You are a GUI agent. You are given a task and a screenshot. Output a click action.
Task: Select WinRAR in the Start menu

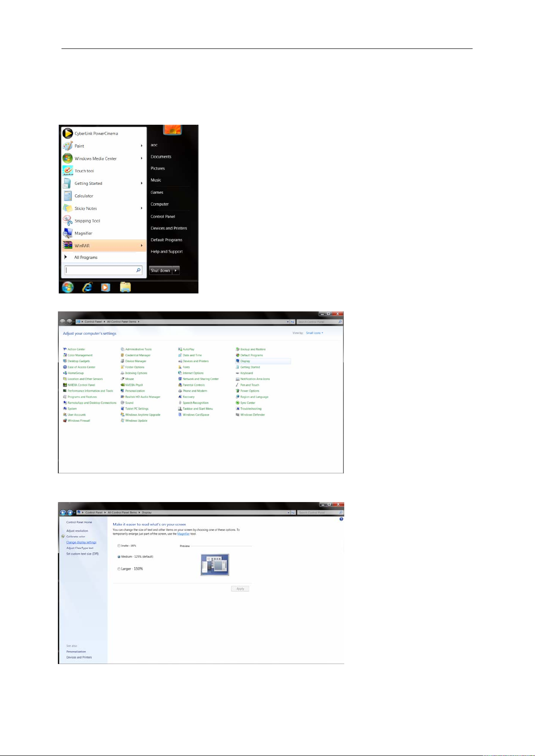point(104,245)
